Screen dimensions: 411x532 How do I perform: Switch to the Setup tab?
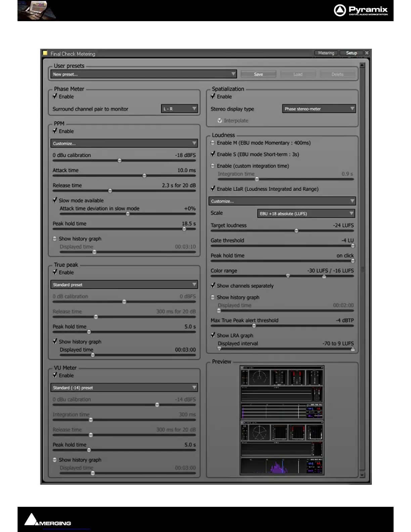[351, 53]
